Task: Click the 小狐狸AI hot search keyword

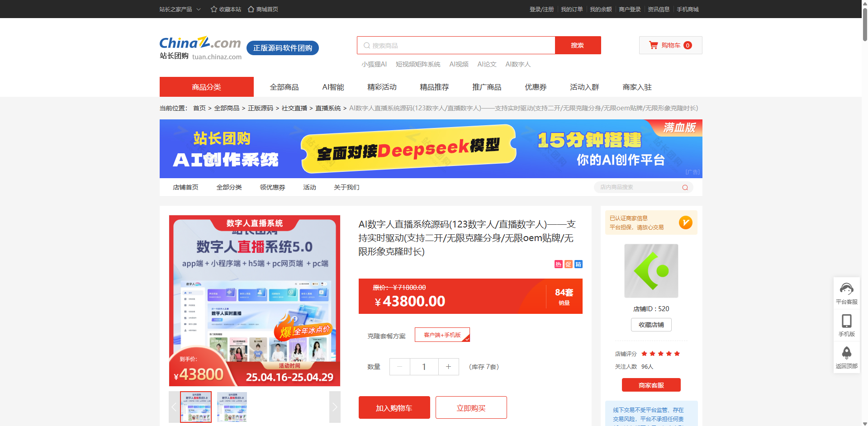Action: [374, 64]
